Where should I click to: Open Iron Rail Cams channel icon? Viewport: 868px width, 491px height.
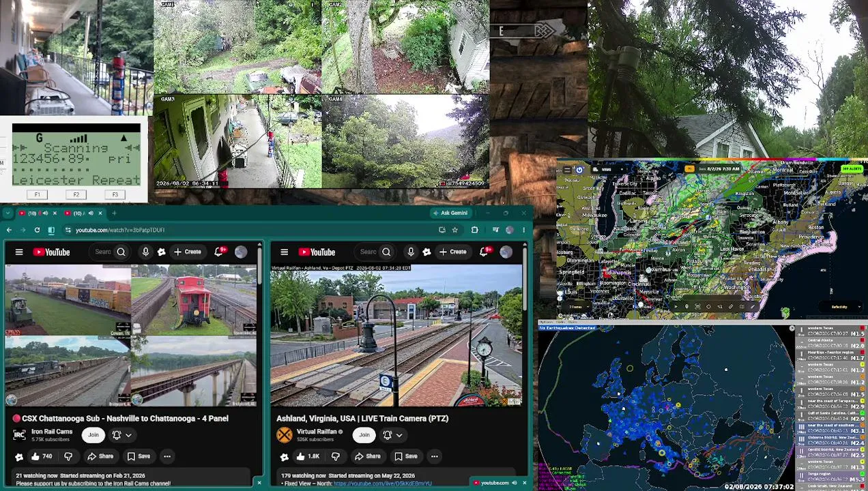point(19,434)
